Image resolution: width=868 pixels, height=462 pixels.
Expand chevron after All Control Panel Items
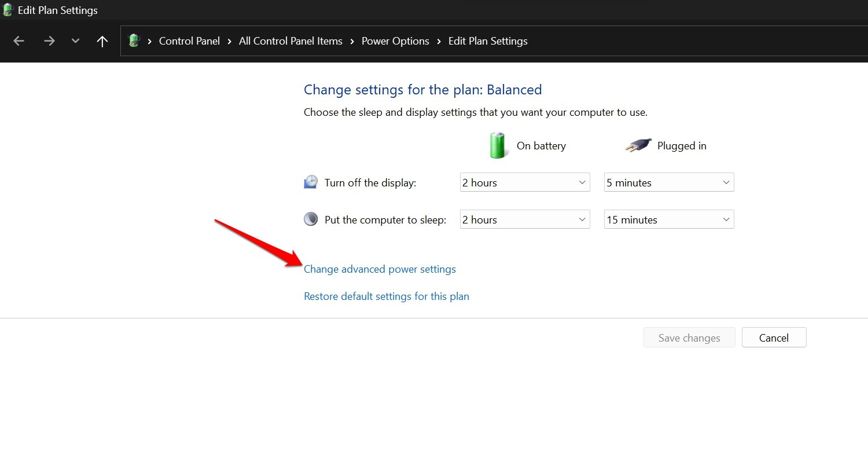click(352, 41)
